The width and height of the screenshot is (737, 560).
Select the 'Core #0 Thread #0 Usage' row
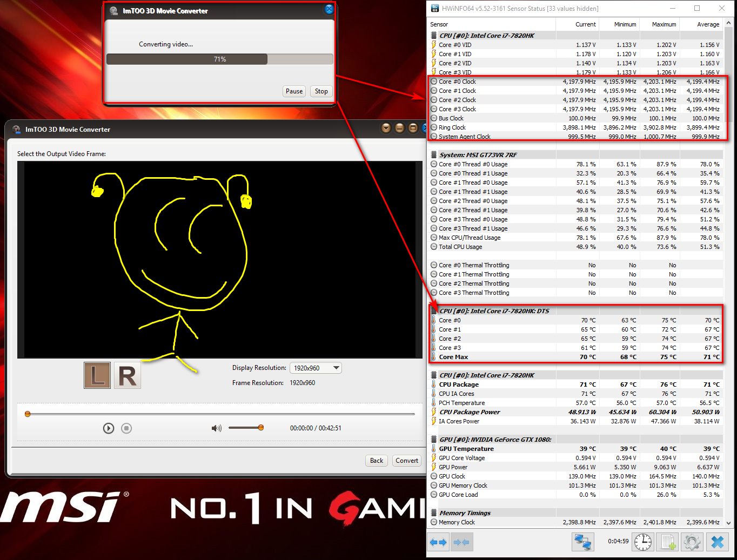576,164
